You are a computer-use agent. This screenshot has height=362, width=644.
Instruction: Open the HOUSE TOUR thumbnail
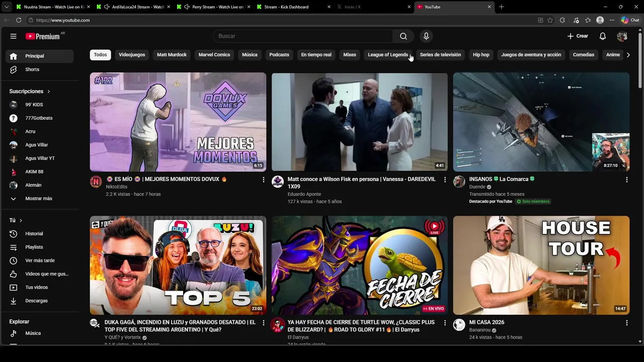[x=541, y=265]
